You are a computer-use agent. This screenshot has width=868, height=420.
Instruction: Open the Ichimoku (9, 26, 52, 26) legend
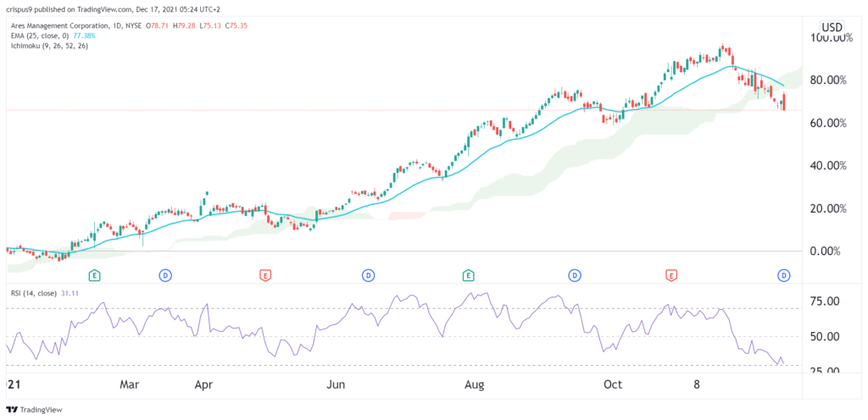click(48, 46)
